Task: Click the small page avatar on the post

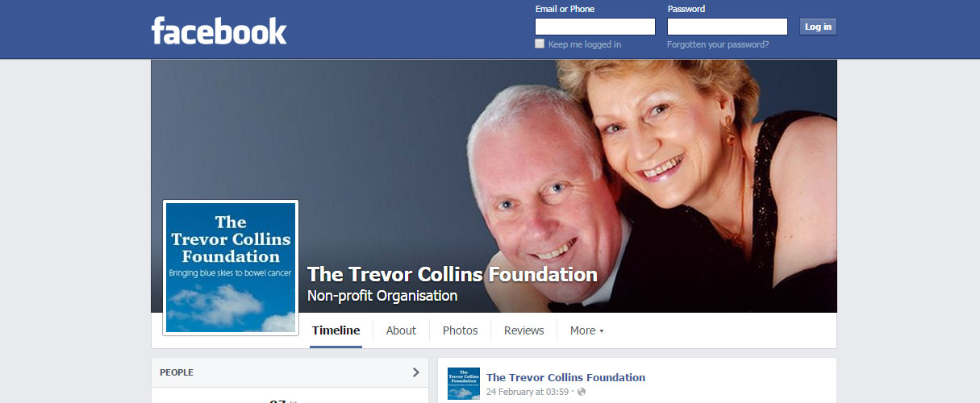Action: pyautogui.click(x=464, y=384)
